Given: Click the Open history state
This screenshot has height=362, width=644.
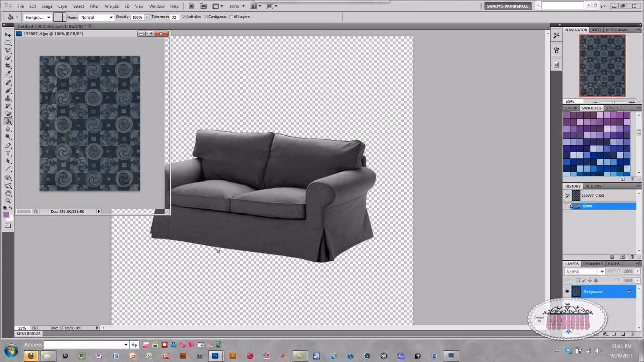Looking at the screenshot, I should [x=587, y=206].
